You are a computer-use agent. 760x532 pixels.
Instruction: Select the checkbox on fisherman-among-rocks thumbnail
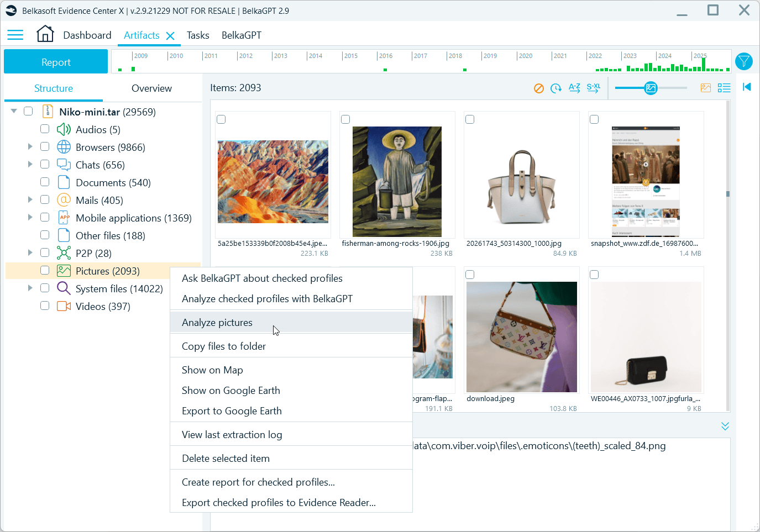(x=345, y=119)
